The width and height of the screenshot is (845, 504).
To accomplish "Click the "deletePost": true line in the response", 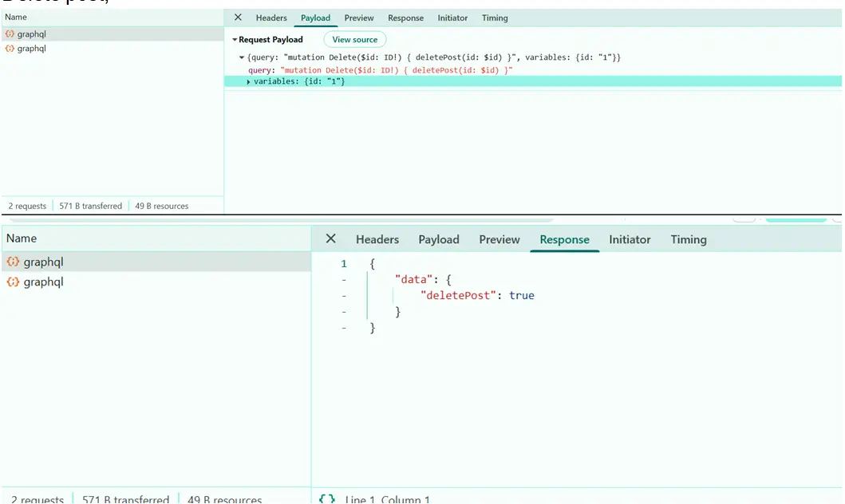I will pos(477,296).
